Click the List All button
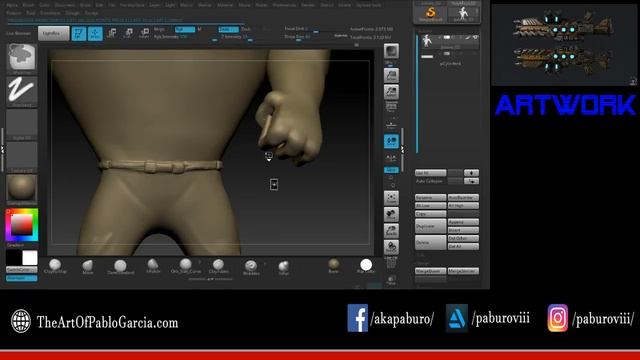 coord(430,173)
